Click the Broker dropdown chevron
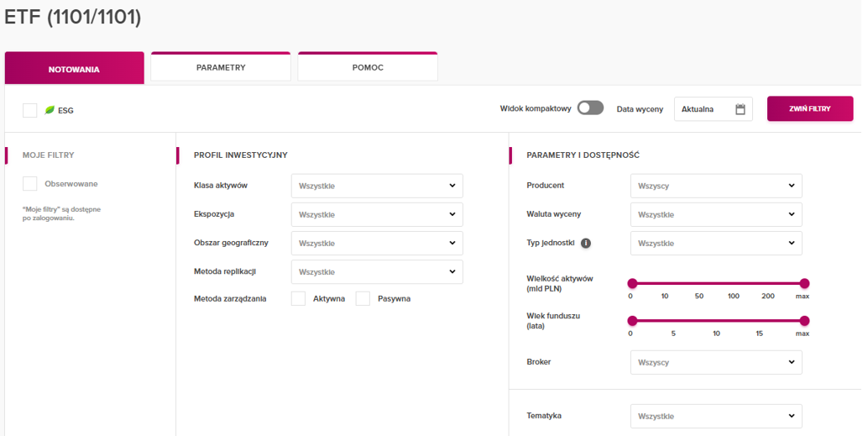Screen dimensions: 868x436 coord(792,362)
